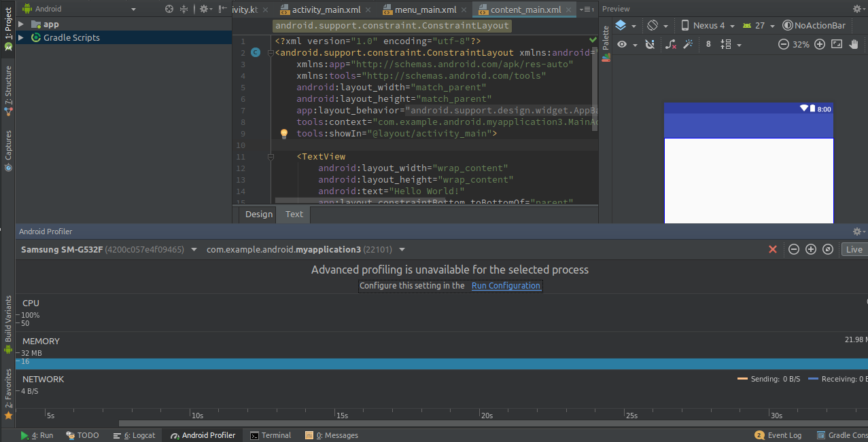The image size is (868, 442).
Task: Expand the Gradle Scripts node
Action: pyautogui.click(x=21, y=37)
